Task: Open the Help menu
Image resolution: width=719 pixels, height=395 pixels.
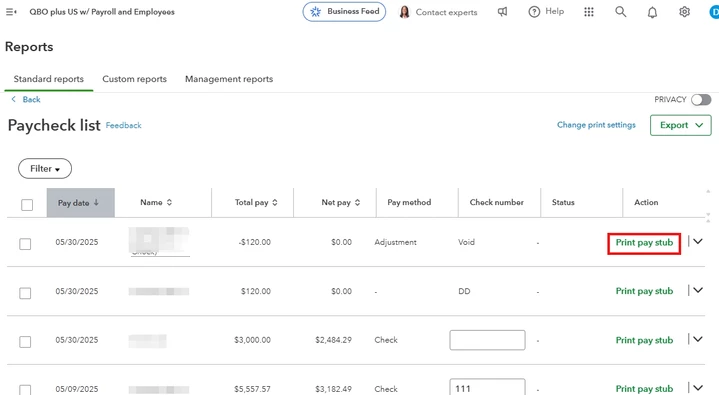Action: [x=546, y=12]
